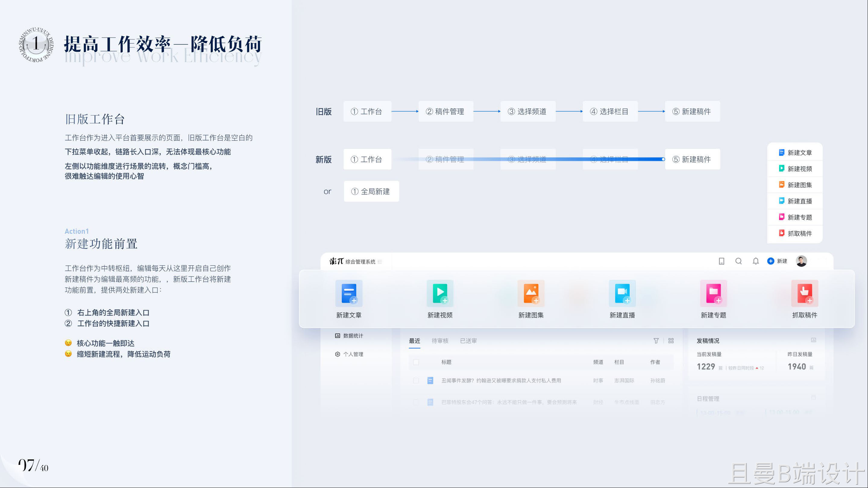Click the 新建文章 large document icon
Viewport: 868px width, 488px height.
click(x=349, y=293)
